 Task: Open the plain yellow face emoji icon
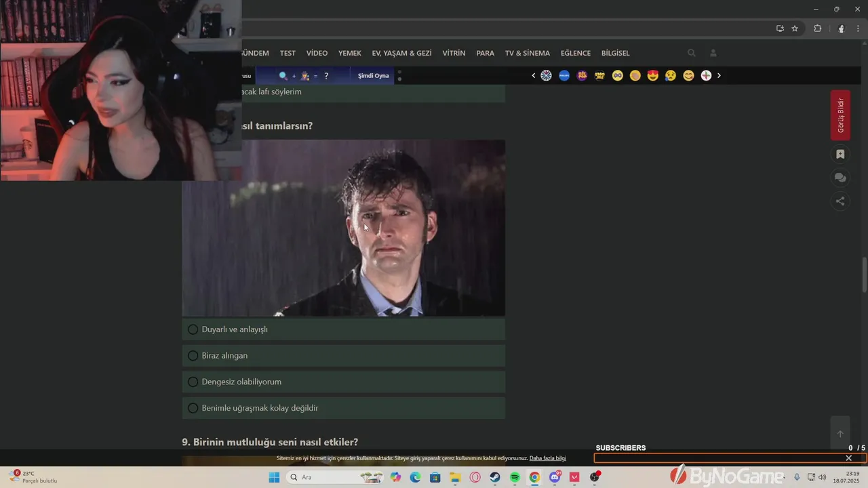(x=635, y=75)
